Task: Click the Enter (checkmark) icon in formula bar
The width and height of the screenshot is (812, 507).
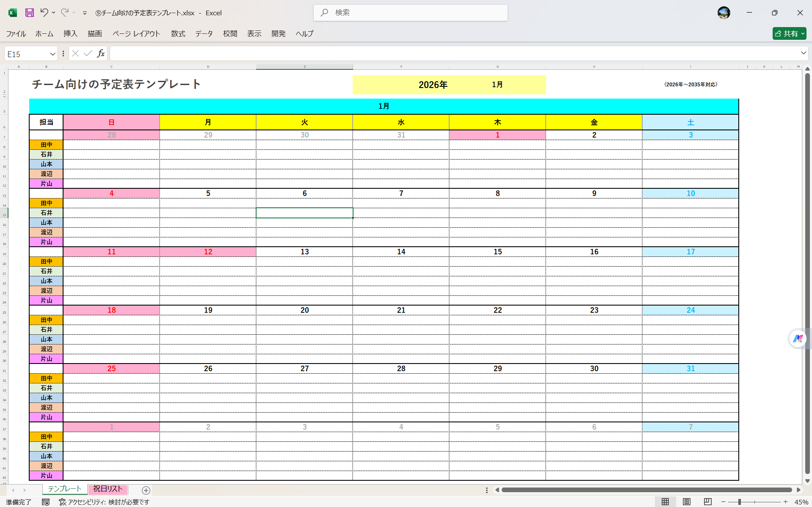Action: (88, 53)
